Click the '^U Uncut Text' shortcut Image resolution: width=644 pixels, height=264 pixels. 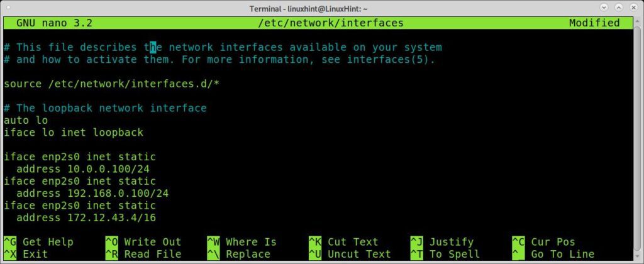point(350,254)
